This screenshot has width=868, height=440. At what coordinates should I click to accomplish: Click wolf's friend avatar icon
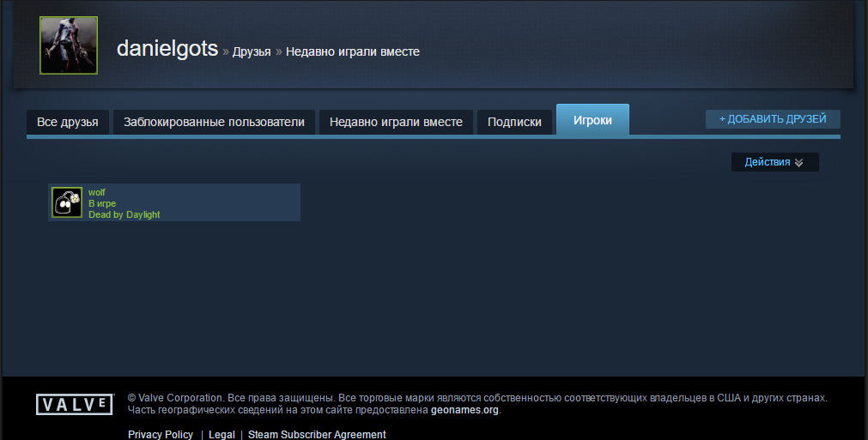coord(67,202)
